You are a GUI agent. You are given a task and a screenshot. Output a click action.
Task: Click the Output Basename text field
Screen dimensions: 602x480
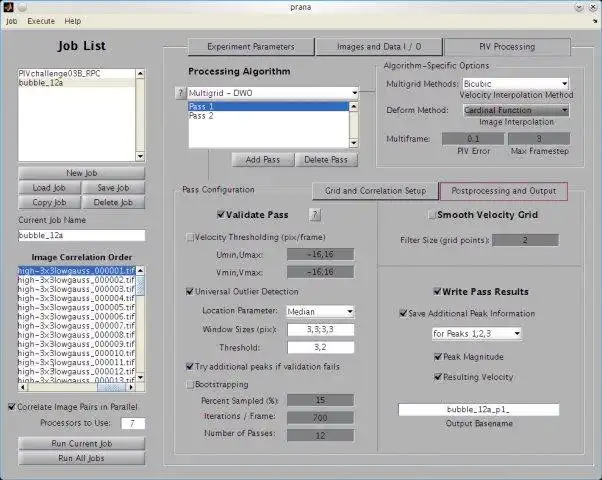pyautogui.click(x=479, y=410)
